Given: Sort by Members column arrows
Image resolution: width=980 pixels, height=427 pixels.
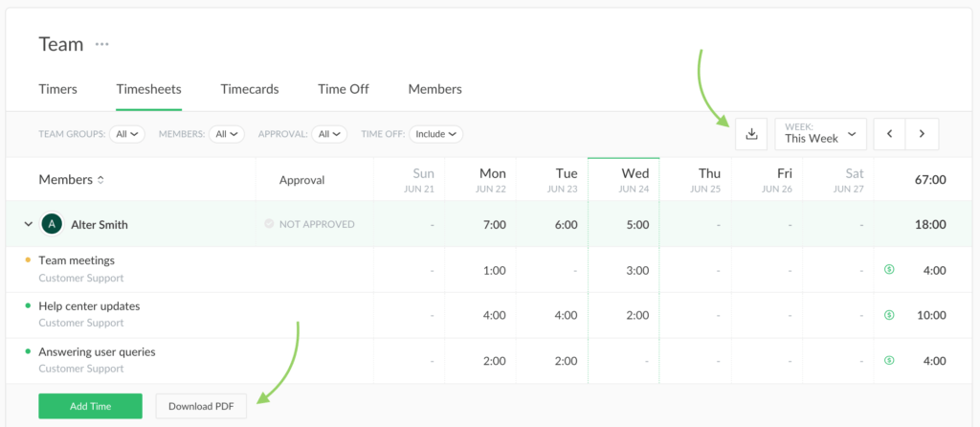Looking at the screenshot, I should click(100, 180).
